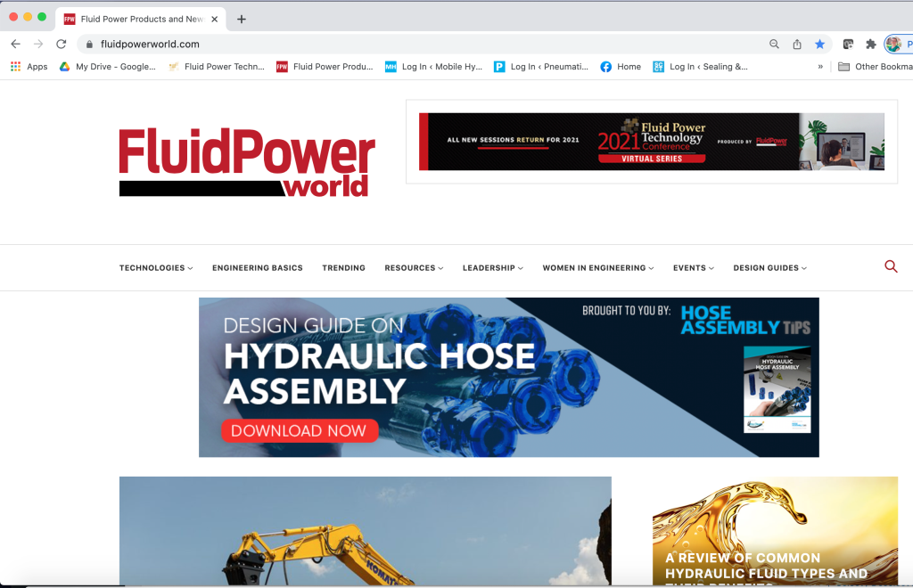
Task: Expand the Leadership menu
Action: pos(492,268)
